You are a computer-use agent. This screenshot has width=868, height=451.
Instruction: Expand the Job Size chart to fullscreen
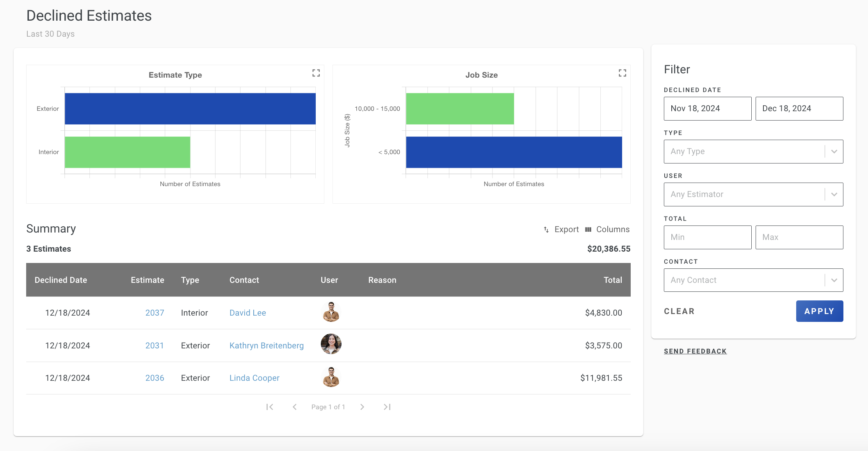[x=623, y=73]
